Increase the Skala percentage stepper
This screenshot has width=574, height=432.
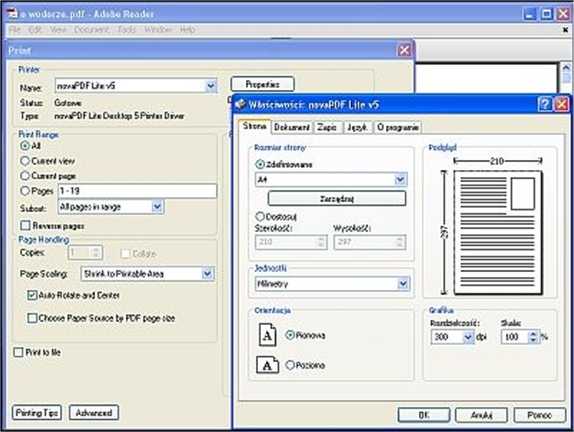(x=533, y=334)
